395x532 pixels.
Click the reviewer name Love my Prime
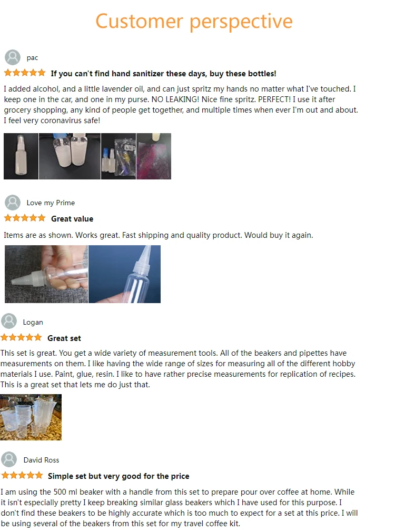click(x=51, y=203)
